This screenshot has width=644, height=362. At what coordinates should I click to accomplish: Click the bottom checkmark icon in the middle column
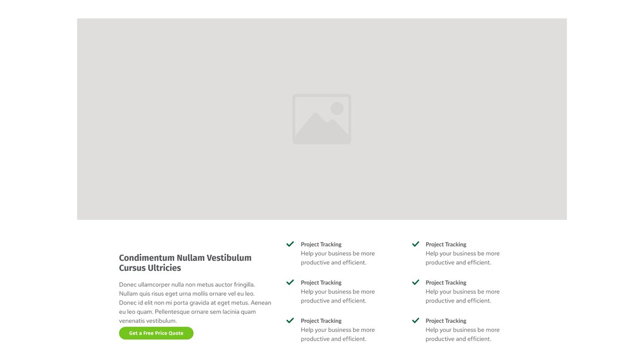[290, 320]
